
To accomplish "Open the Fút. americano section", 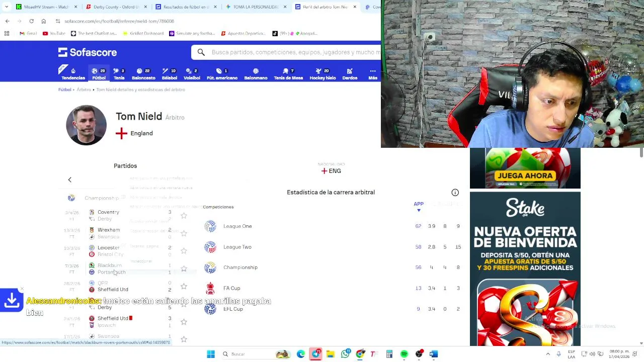I will coord(222,74).
